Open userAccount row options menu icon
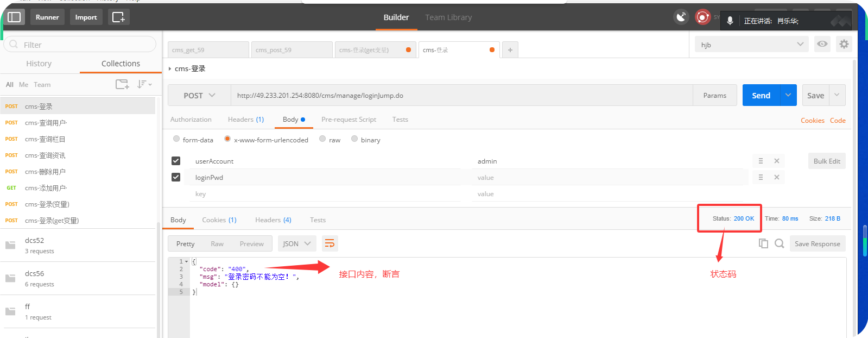 [x=761, y=161]
